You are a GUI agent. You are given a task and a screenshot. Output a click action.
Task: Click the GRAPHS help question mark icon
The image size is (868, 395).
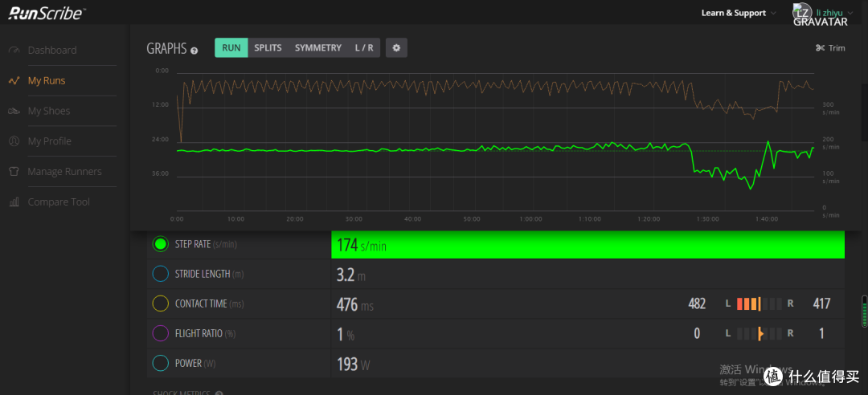[194, 51]
